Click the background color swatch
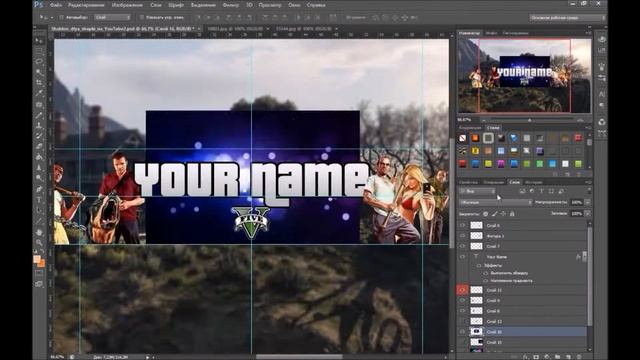This screenshot has height=360, width=640. click(x=42, y=264)
